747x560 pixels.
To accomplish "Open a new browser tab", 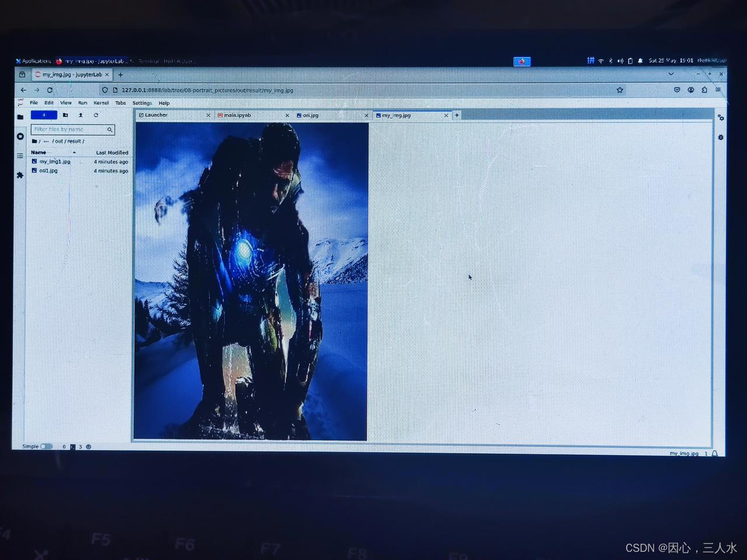I will click(121, 75).
